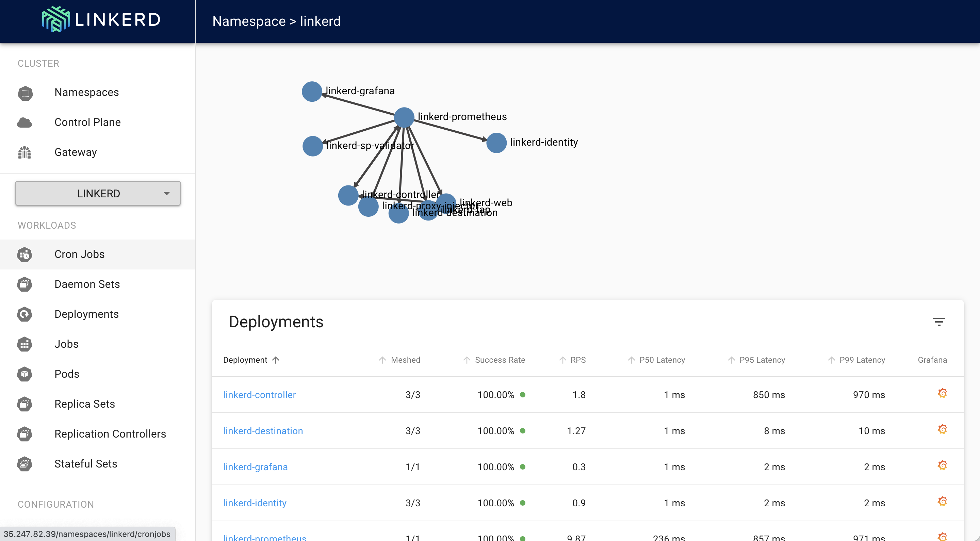This screenshot has height=541, width=980.
Task: Select Stateful Sets in sidebar
Action: coord(98,464)
